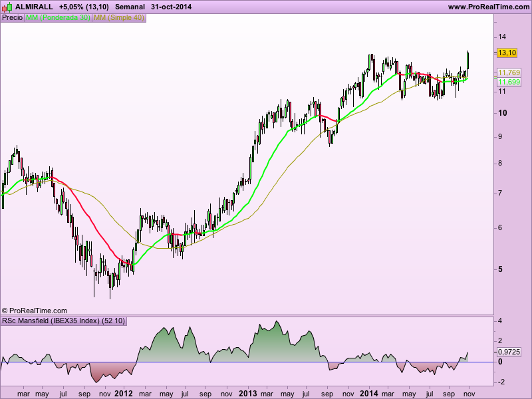Viewport: 532px width, 399px height.
Task: Click the moving average value 11,699
Action: [509, 82]
